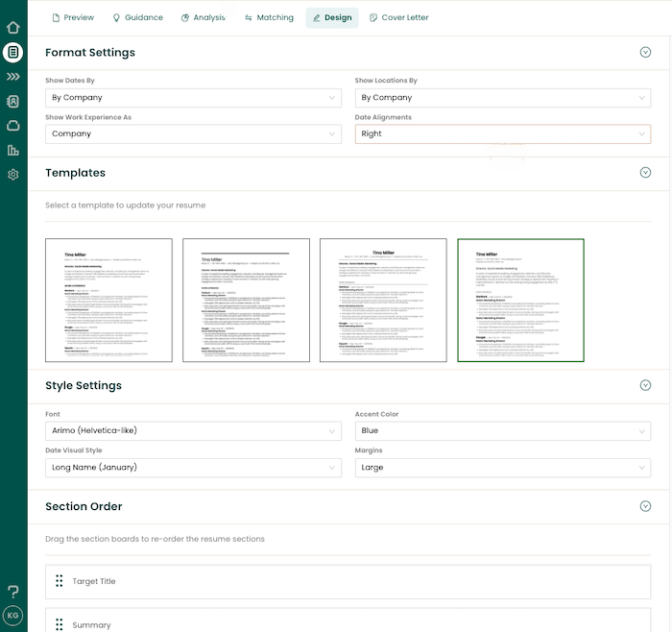Open the Home icon in sidebar
672x632 pixels.
(13, 27)
